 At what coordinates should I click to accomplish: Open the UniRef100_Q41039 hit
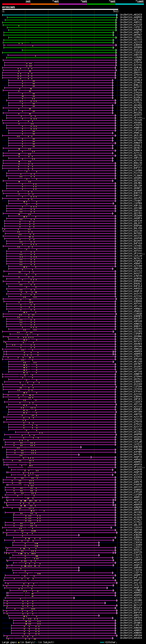coord(131,138)
